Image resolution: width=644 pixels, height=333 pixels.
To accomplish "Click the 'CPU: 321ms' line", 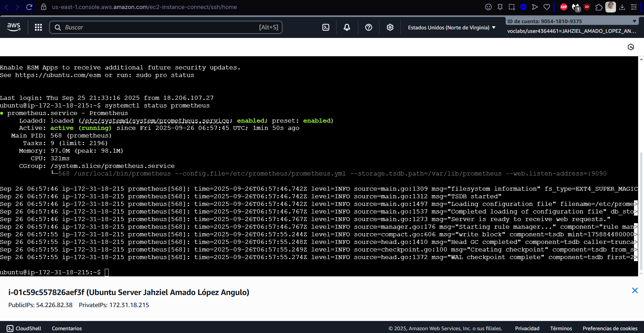I will (x=50, y=159).
